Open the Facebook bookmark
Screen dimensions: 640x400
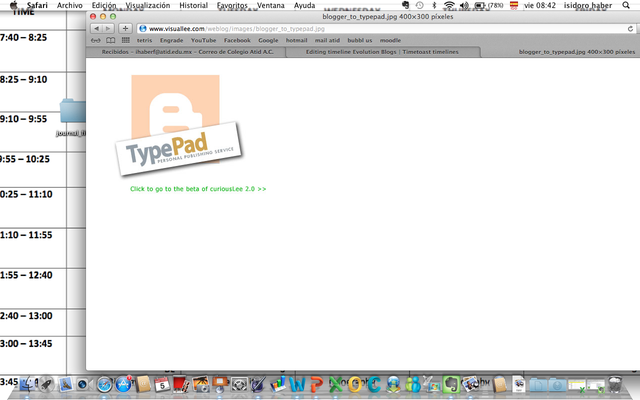click(237, 40)
